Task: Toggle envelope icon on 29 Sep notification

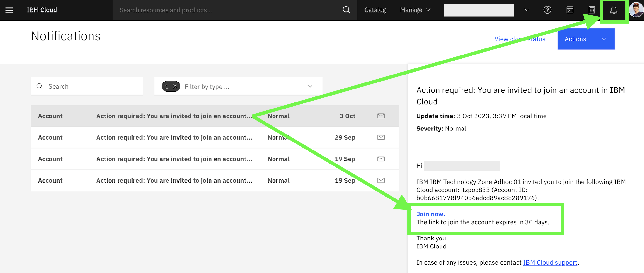Action: tap(380, 137)
